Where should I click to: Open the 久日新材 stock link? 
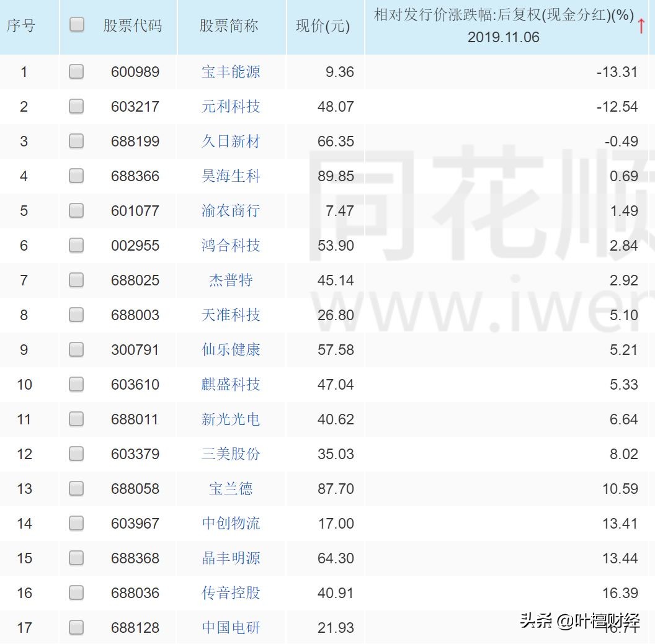pos(230,141)
